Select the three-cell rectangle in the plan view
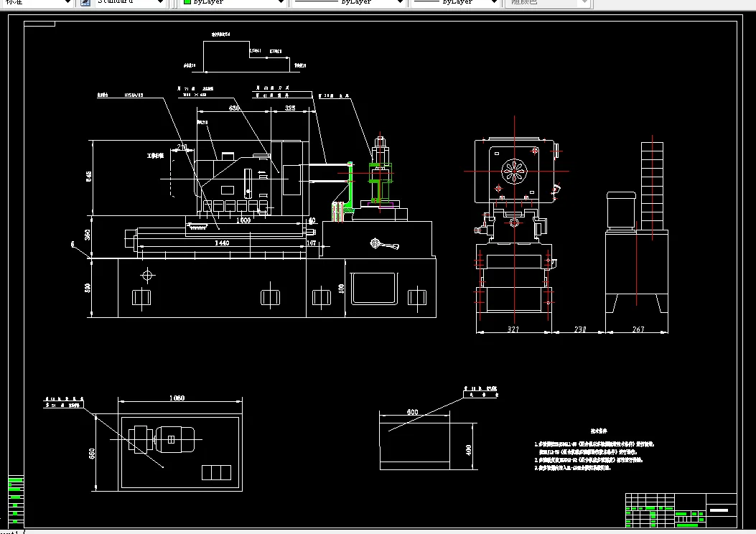 (x=217, y=472)
